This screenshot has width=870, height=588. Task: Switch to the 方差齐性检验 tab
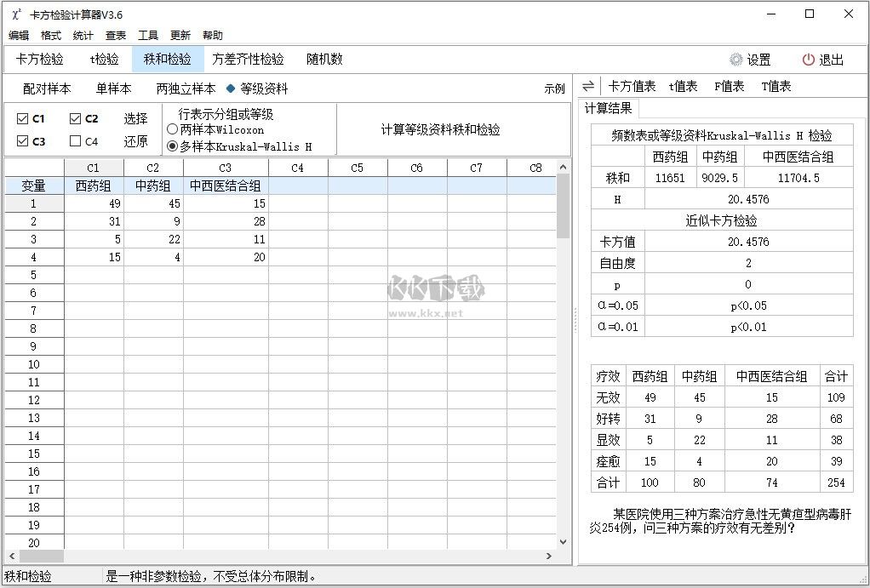pos(247,59)
